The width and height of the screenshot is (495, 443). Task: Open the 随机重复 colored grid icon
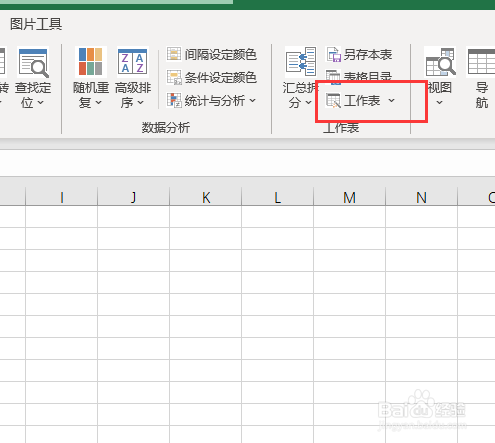[x=91, y=62]
